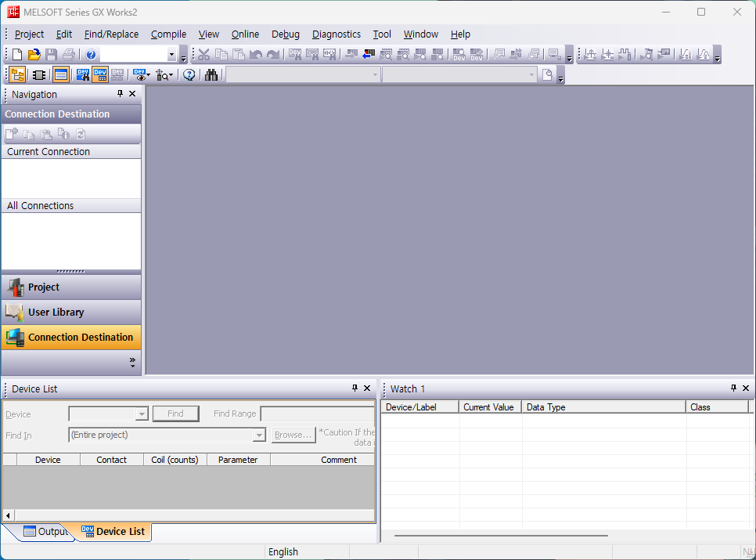Click the Save floppy disk icon
This screenshot has width=756, height=560.
pyautogui.click(x=51, y=55)
